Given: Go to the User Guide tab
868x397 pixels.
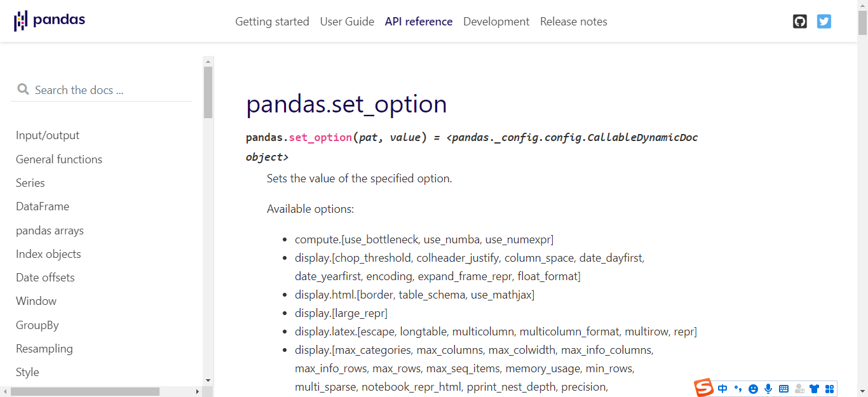Looking at the screenshot, I should 347,22.
